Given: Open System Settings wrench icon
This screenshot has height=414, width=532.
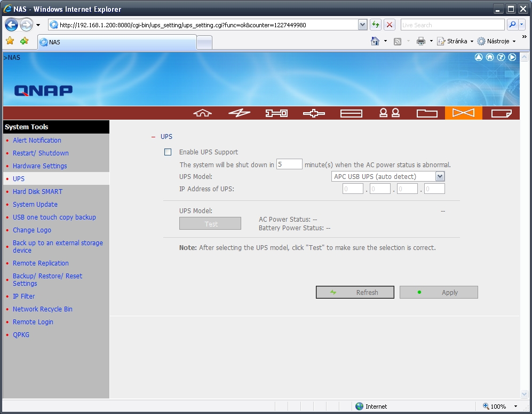Looking at the screenshot, I should (276, 113).
